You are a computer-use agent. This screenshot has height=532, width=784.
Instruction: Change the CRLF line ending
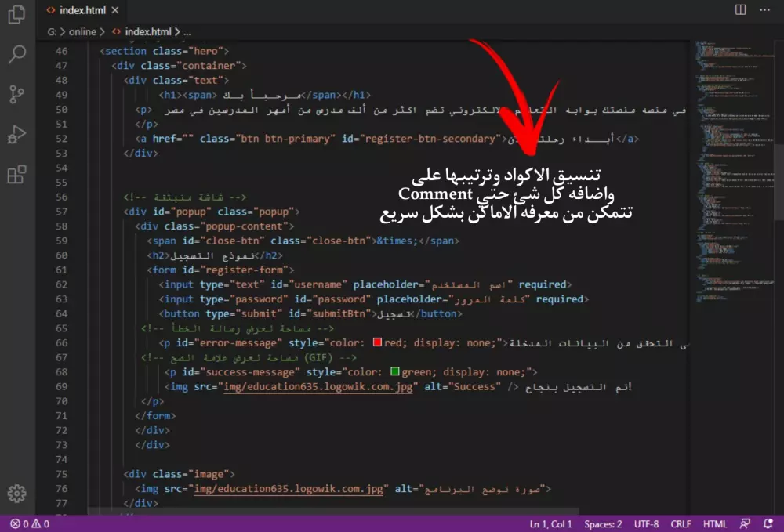[681, 523]
